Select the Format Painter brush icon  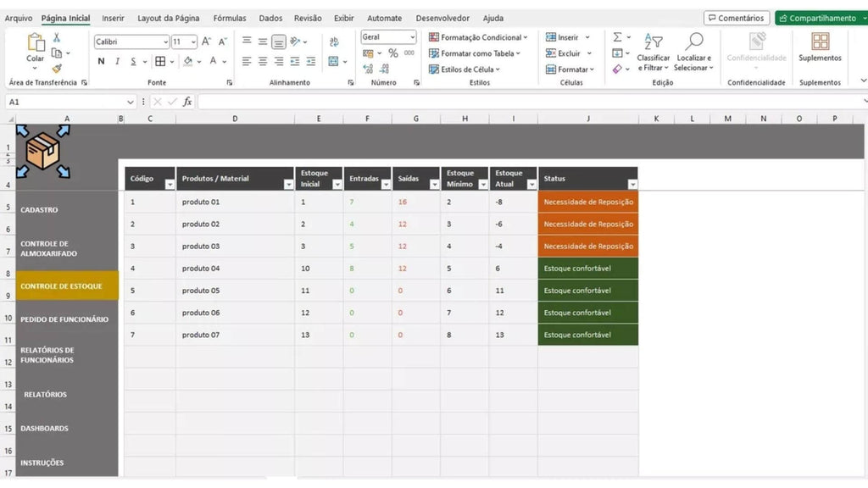pos(57,69)
